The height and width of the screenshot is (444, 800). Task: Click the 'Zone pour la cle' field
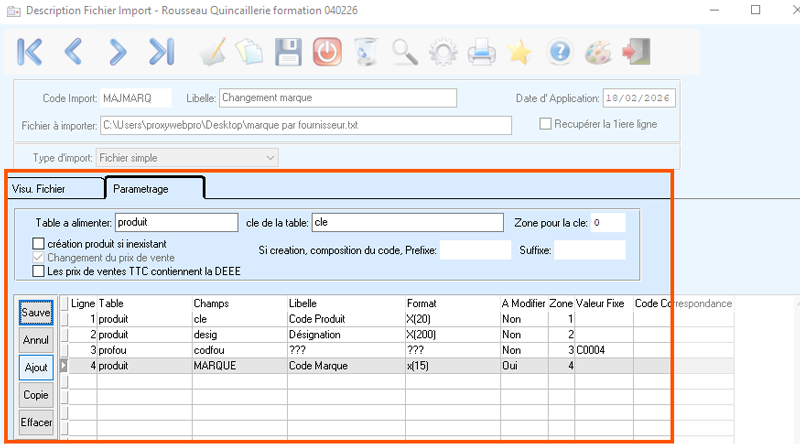608,223
